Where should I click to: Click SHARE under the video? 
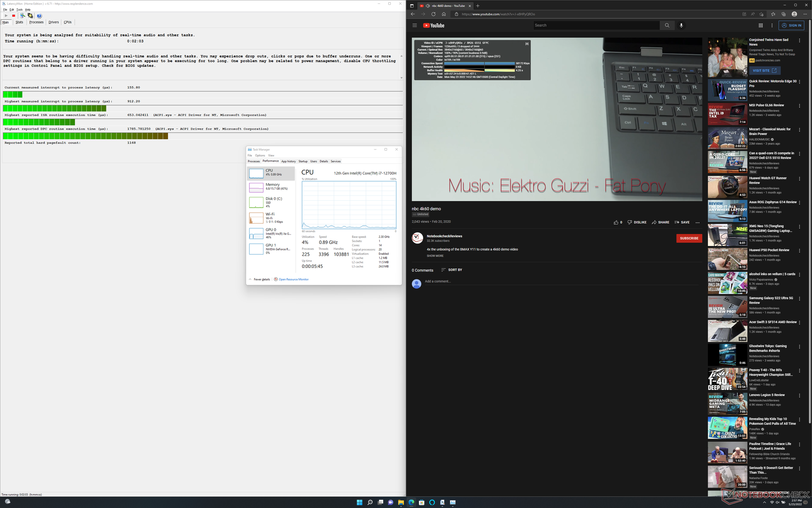(x=660, y=222)
